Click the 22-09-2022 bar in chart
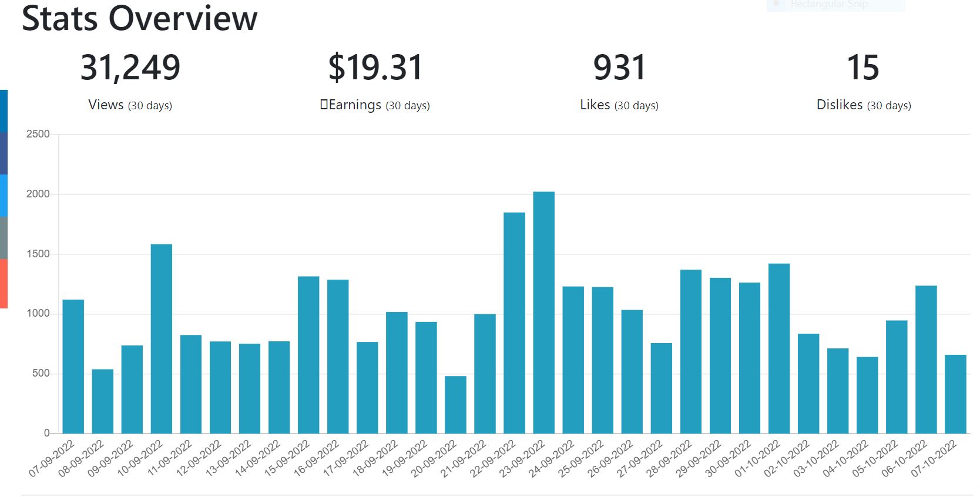 click(514, 323)
